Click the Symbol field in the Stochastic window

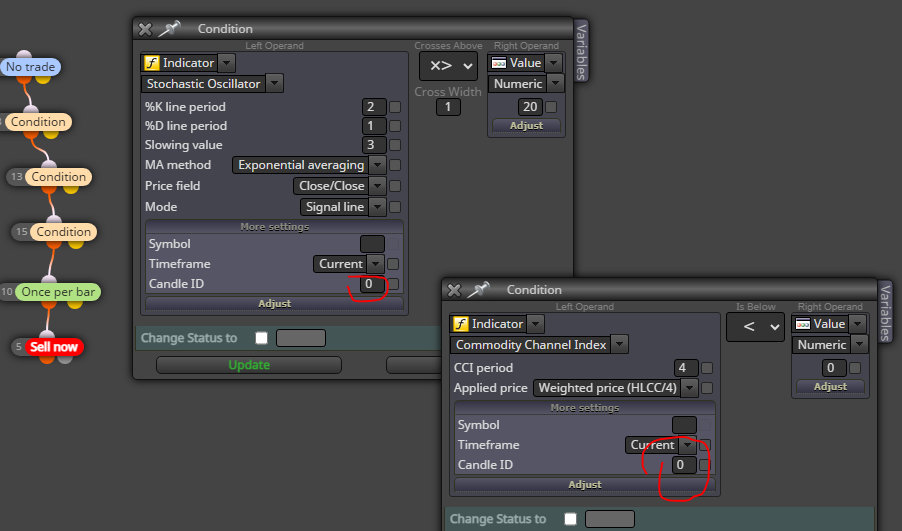[372, 244]
